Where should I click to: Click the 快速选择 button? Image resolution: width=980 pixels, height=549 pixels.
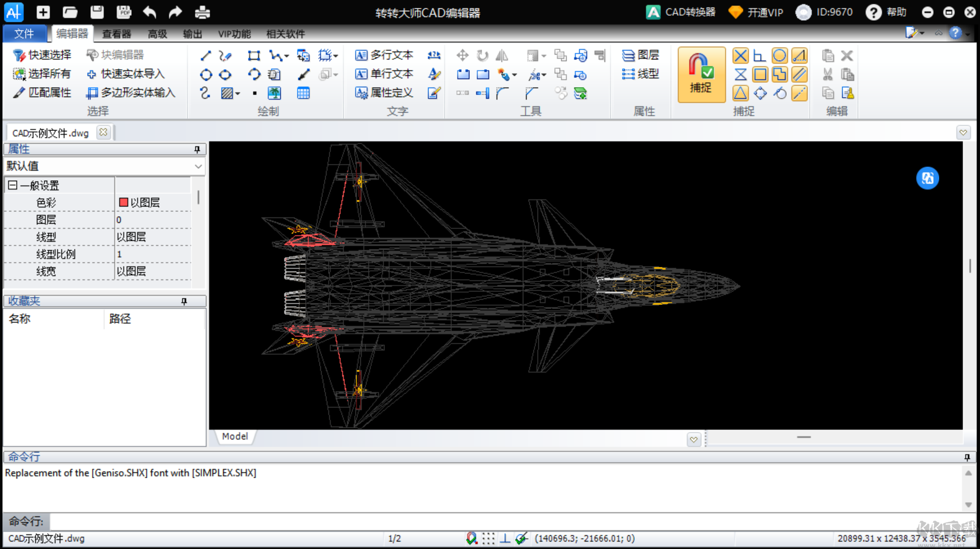tap(42, 55)
